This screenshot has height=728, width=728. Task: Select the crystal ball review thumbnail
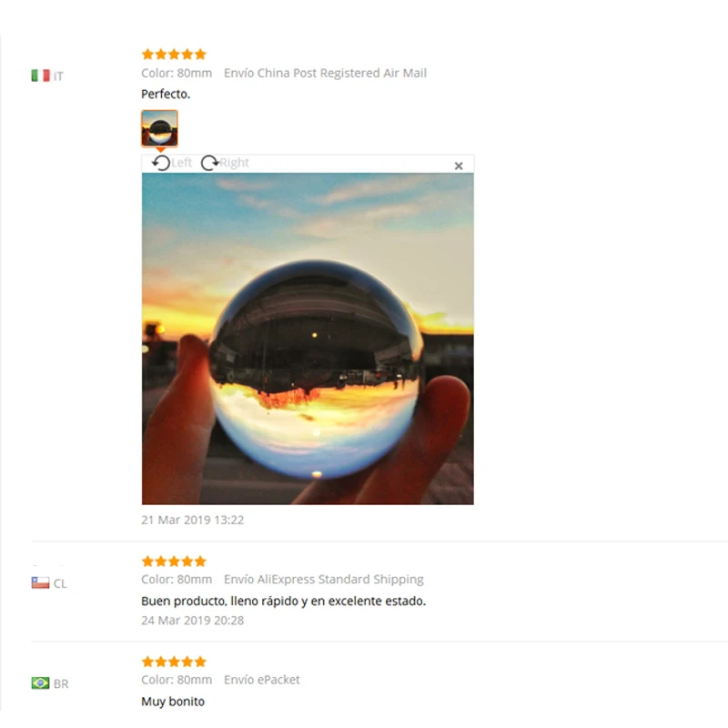pyautogui.click(x=159, y=128)
